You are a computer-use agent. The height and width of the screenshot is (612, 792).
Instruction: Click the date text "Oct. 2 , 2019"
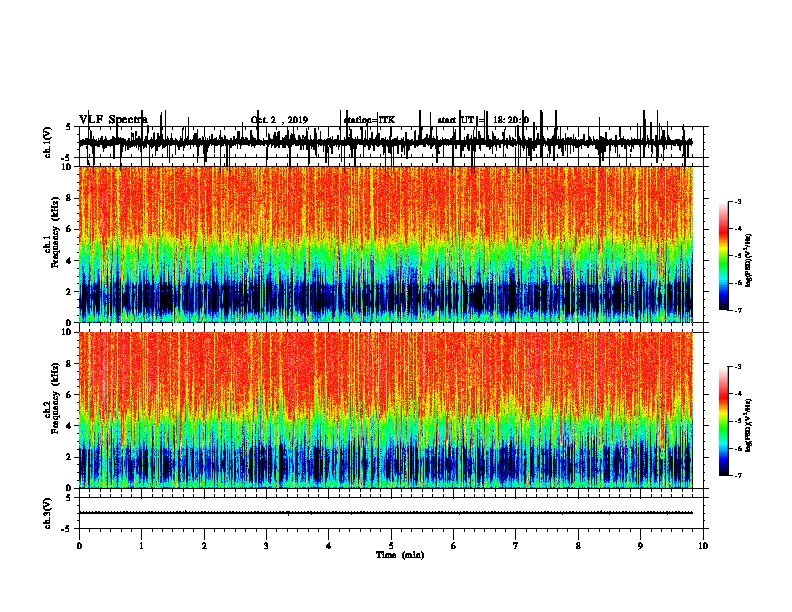click(279, 120)
